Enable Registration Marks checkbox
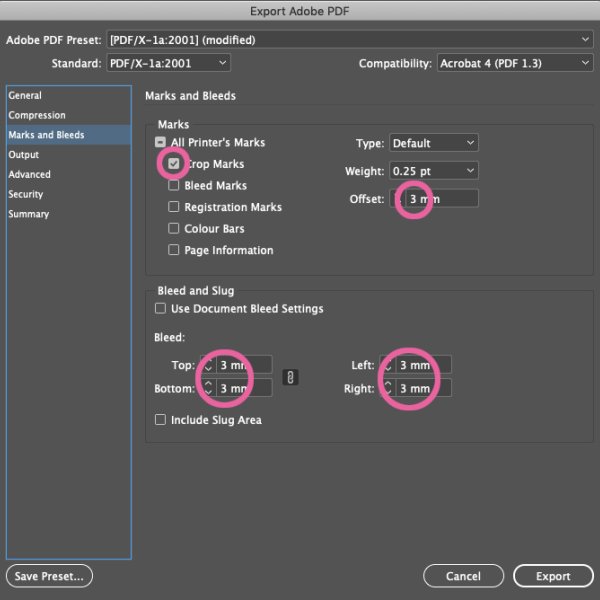This screenshot has height=600, width=600. click(174, 207)
